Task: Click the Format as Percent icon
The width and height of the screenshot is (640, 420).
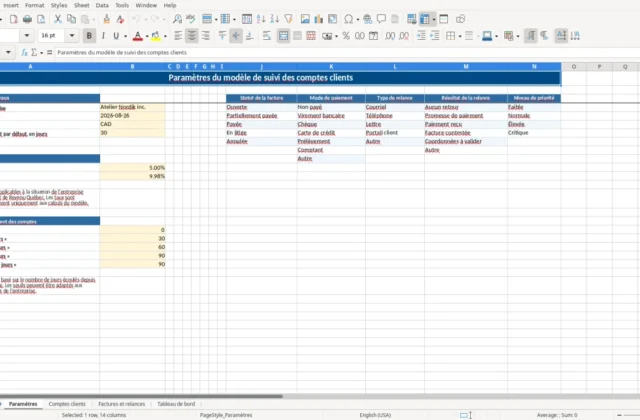Action: point(346,36)
